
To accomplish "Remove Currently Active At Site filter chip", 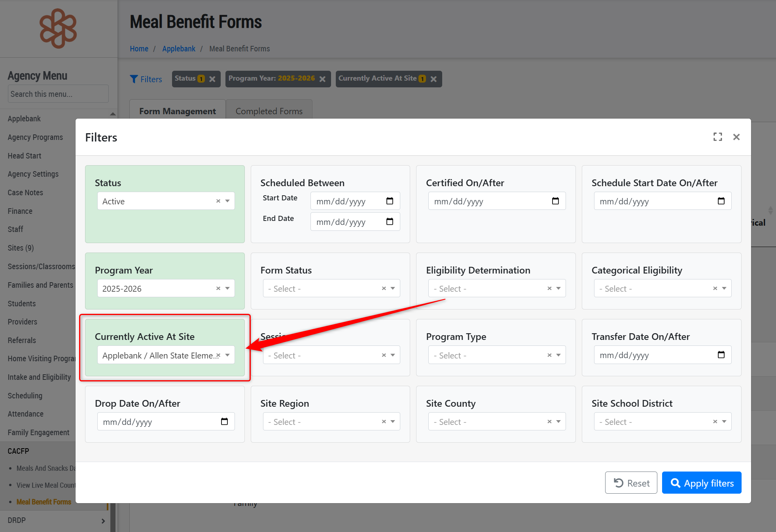I will click(433, 79).
